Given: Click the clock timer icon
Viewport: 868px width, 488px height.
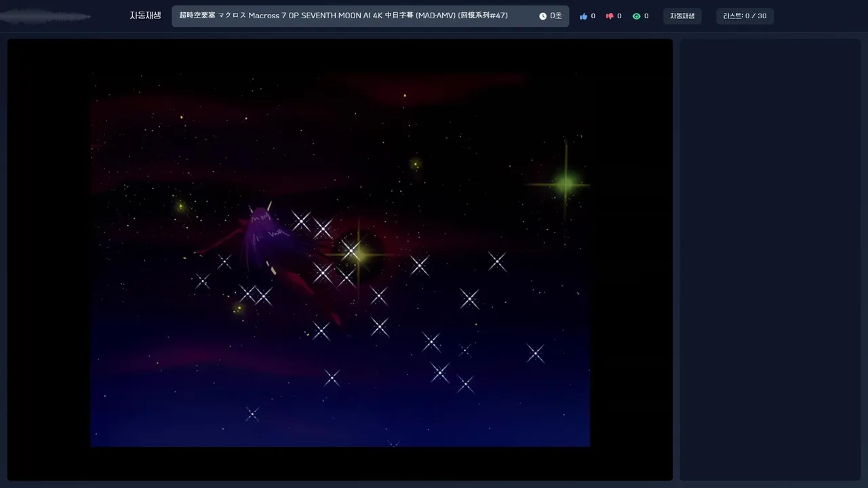Looking at the screenshot, I should click(542, 16).
